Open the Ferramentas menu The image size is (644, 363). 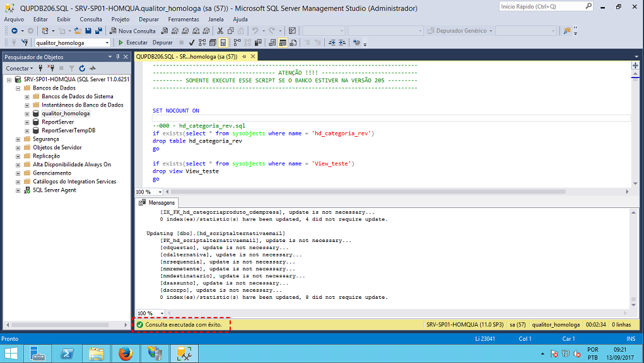point(183,20)
